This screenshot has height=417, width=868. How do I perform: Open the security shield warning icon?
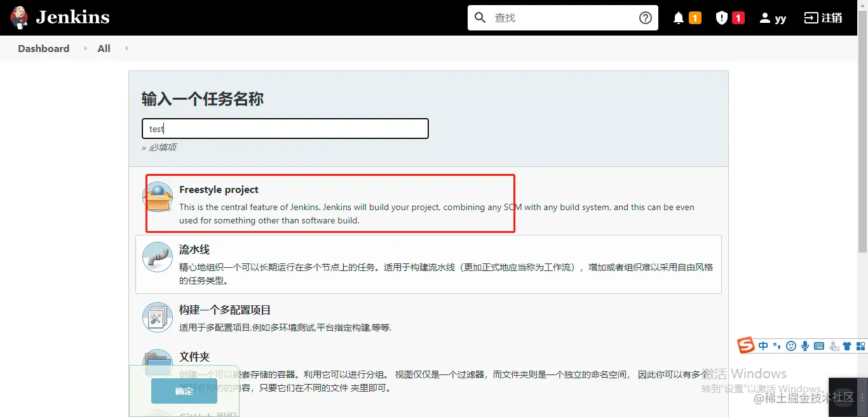[x=721, y=18]
